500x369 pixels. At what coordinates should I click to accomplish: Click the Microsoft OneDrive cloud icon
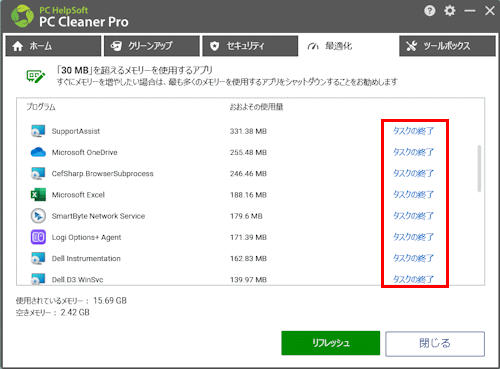point(38,152)
